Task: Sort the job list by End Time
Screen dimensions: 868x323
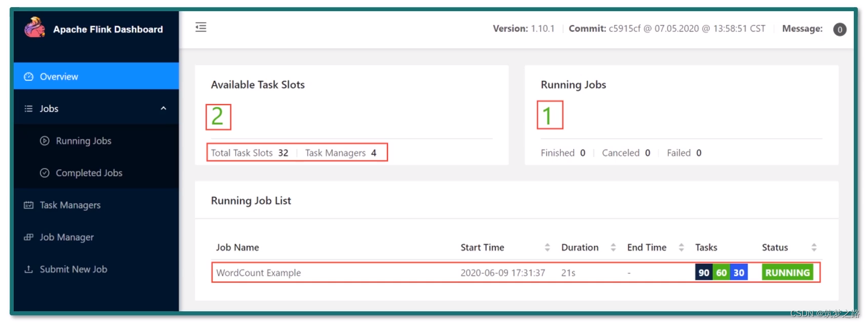Action: [681, 247]
